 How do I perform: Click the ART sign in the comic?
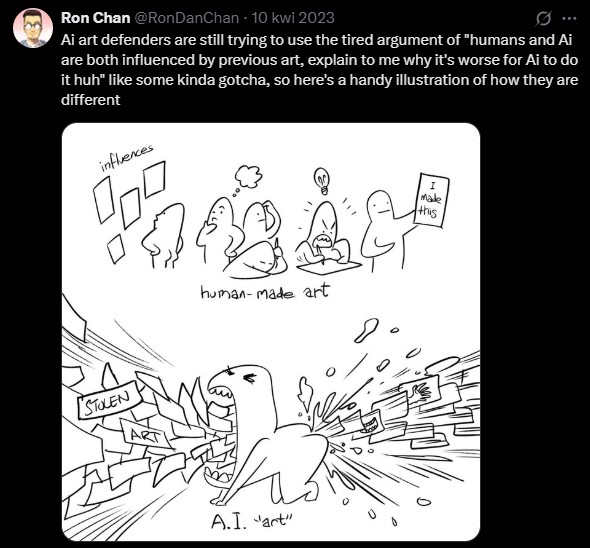(x=145, y=433)
